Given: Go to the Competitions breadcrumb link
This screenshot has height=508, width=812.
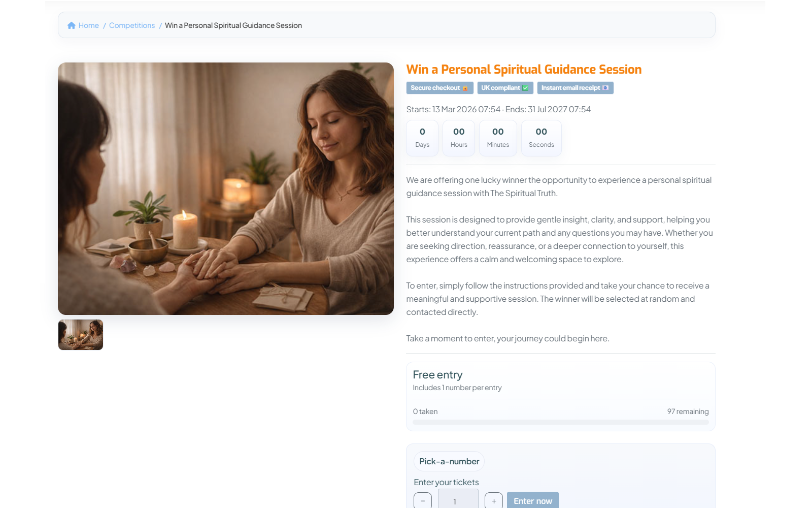Looking at the screenshot, I should click(x=132, y=25).
